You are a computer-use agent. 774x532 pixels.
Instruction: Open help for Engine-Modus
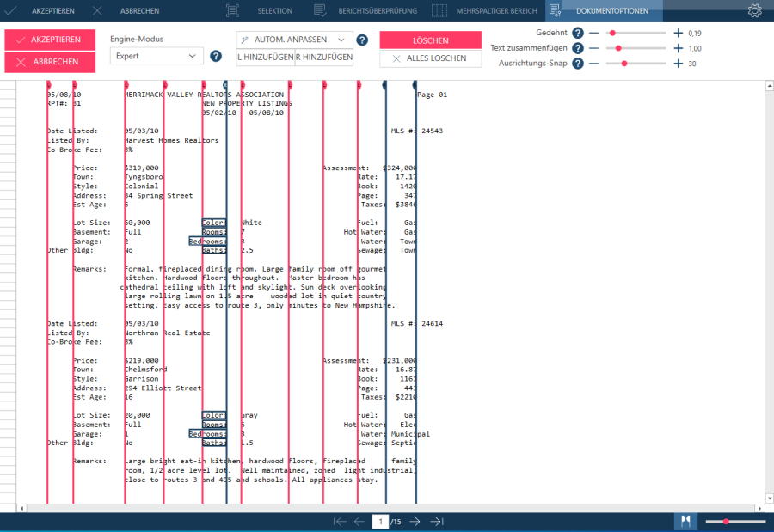pyautogui.click(x=216, y=56)
